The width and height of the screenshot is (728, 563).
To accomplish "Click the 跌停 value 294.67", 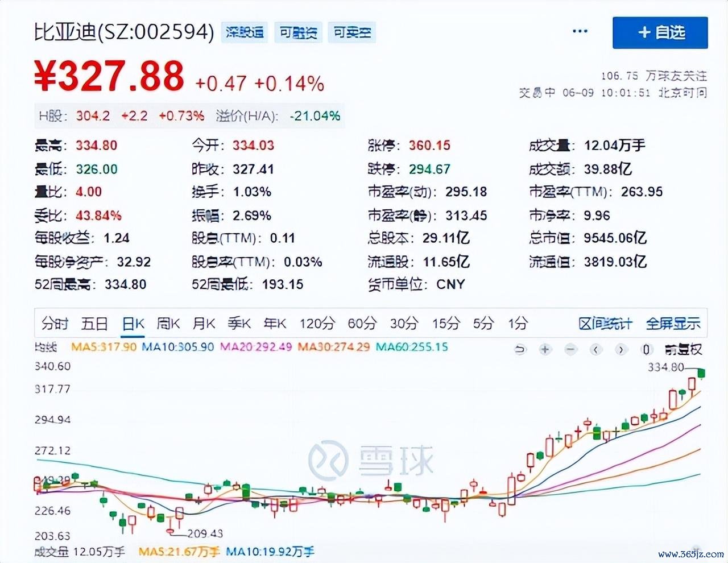I will (429, 169).
